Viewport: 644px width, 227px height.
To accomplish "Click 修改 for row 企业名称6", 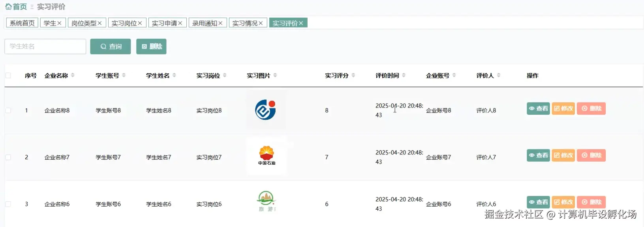I will [563, 202].
